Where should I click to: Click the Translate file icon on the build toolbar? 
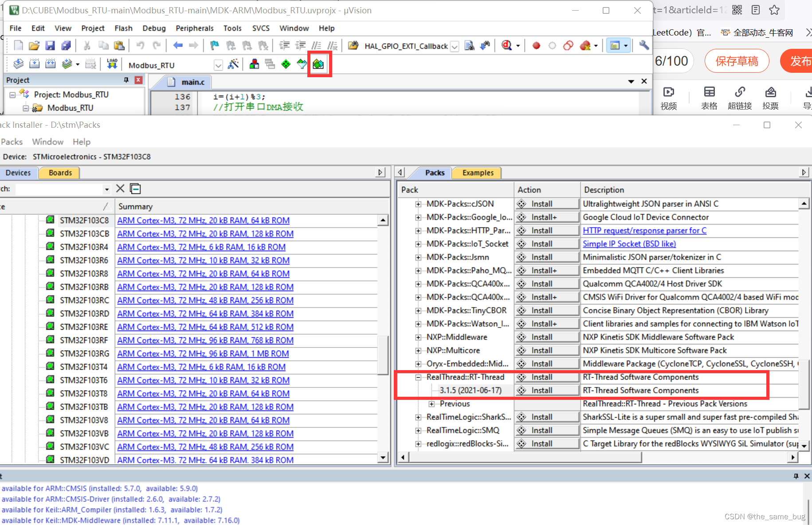coord(18,64)
